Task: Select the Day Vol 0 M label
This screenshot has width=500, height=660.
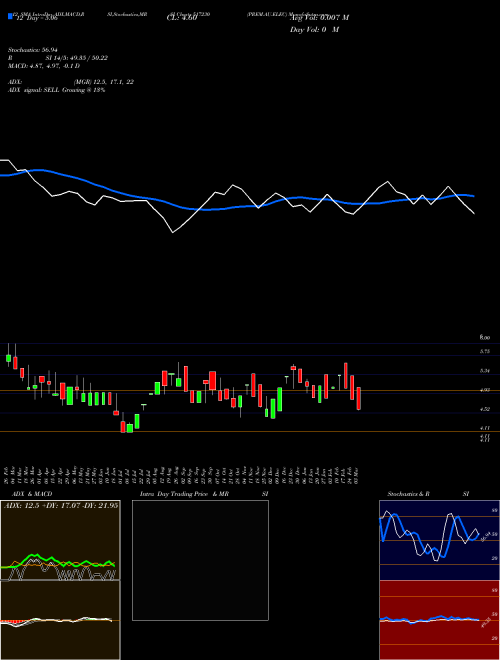Action: (x=314, y=30)
